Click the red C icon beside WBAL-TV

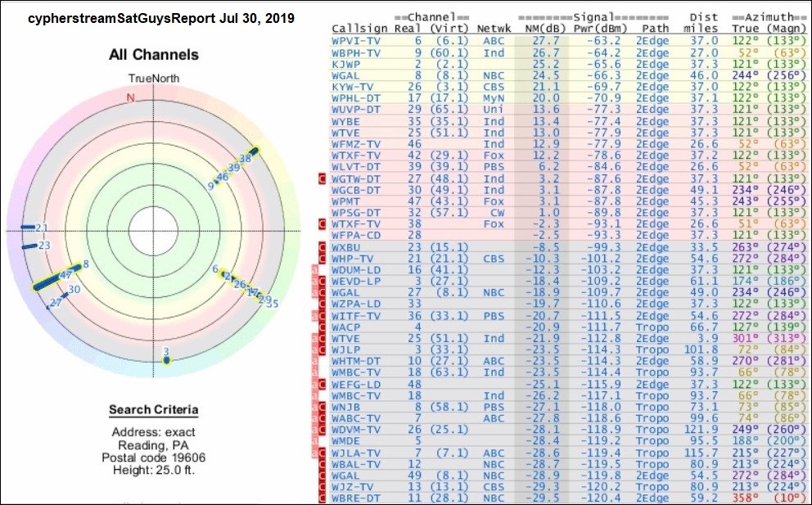coord(322,465)
